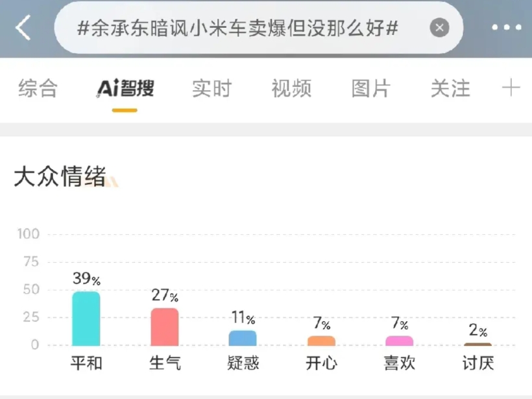Image resolution: width=532 pixels, height=399 pixels.
Task: Tap the cyan 平和 bar
Action: pyautogui.click(x=86, y=319)
